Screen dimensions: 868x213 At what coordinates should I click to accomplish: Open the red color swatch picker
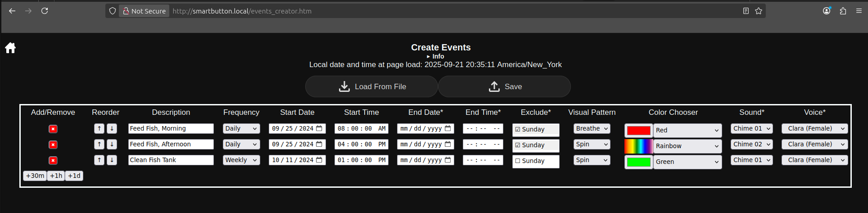coord(639,131)
